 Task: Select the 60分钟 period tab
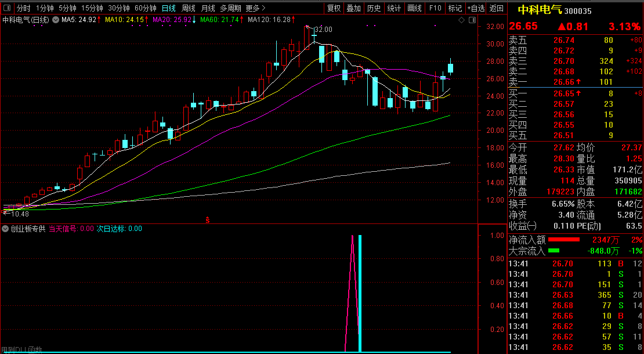click(145, 8)
